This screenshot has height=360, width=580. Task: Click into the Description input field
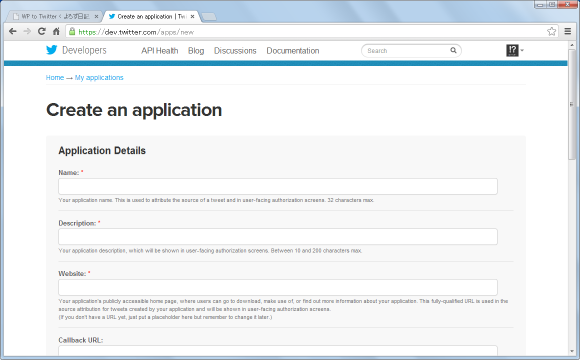coord(278,237)
